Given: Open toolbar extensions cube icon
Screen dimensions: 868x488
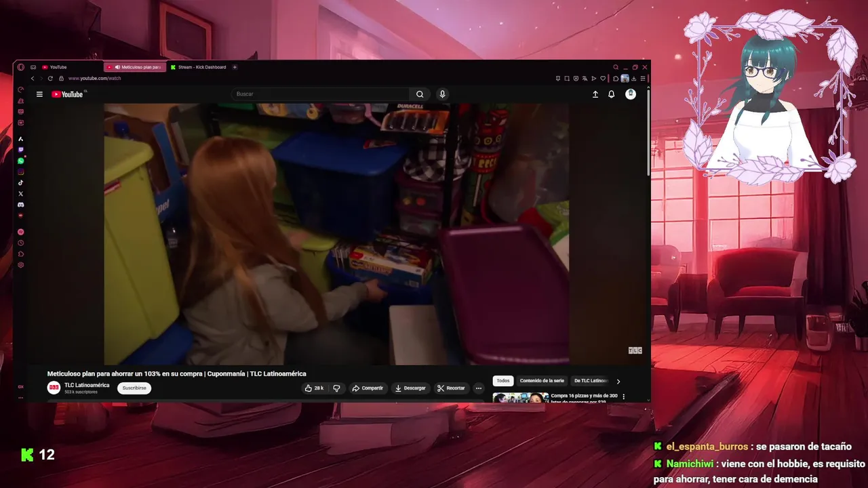Looking at the screenshot, I should click(x=615, y=79).
